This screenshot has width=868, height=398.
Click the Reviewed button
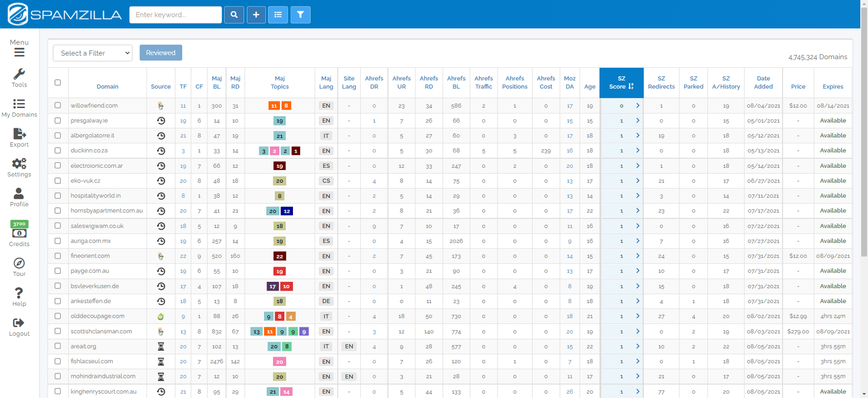(161, 53)
